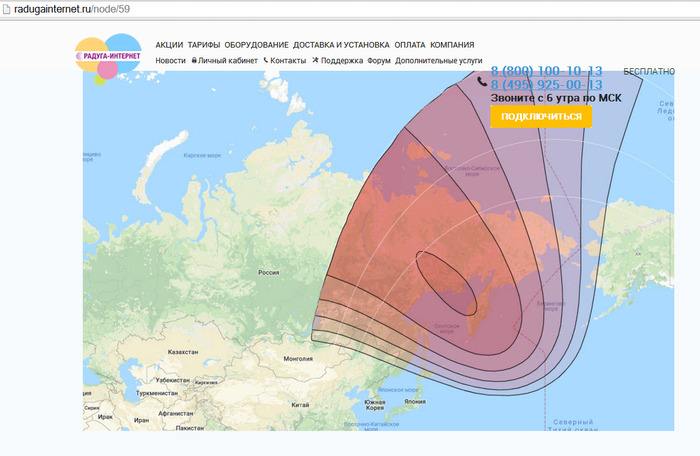Viewport: 700px width, 456px height.
Task: Click the 8 (800) 100-10-13 phone number
Action: pyautogui.click(x=546, y=71)
